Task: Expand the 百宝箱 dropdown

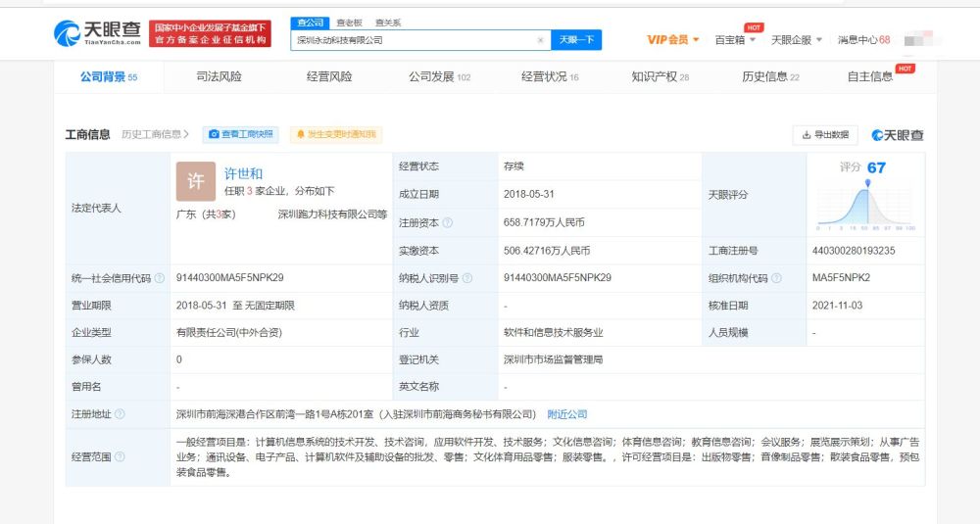Action: pyautogui.click(x=735, y=40)
